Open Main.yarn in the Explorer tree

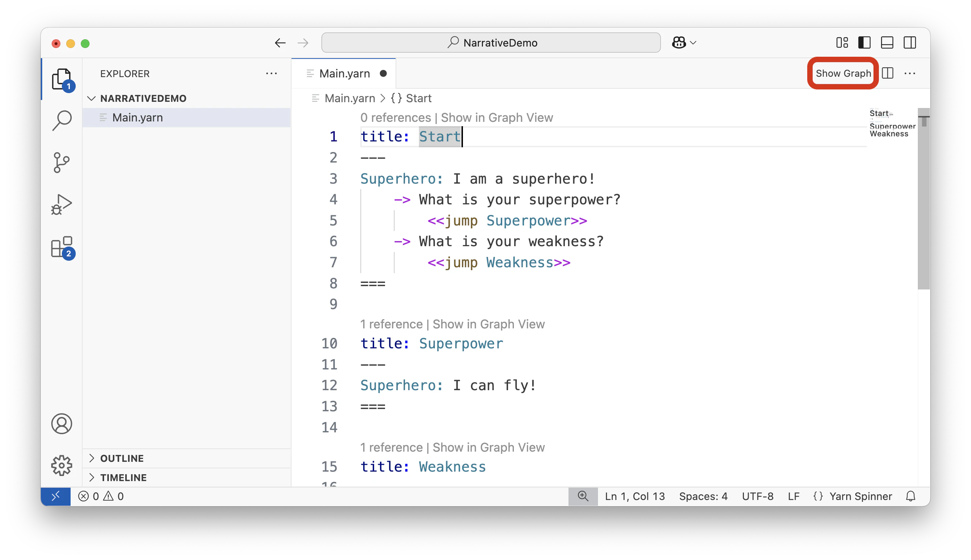click(138, 118)
